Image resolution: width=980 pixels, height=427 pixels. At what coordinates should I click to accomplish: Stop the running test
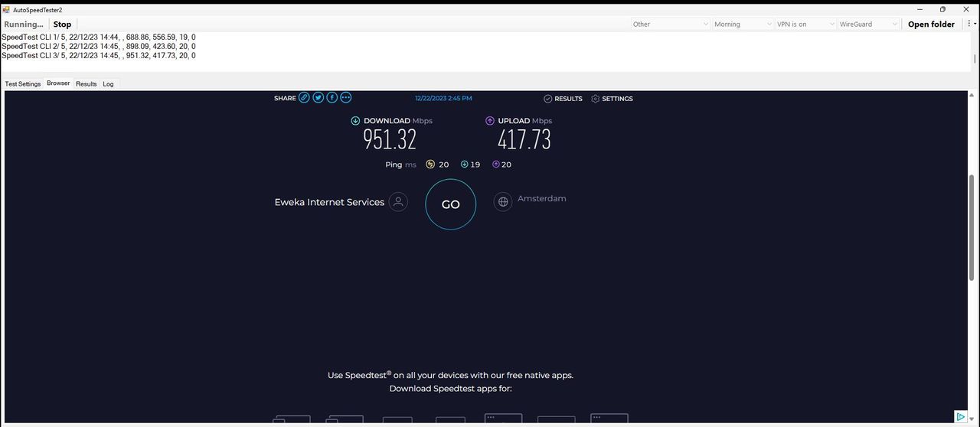pos(62,24)
